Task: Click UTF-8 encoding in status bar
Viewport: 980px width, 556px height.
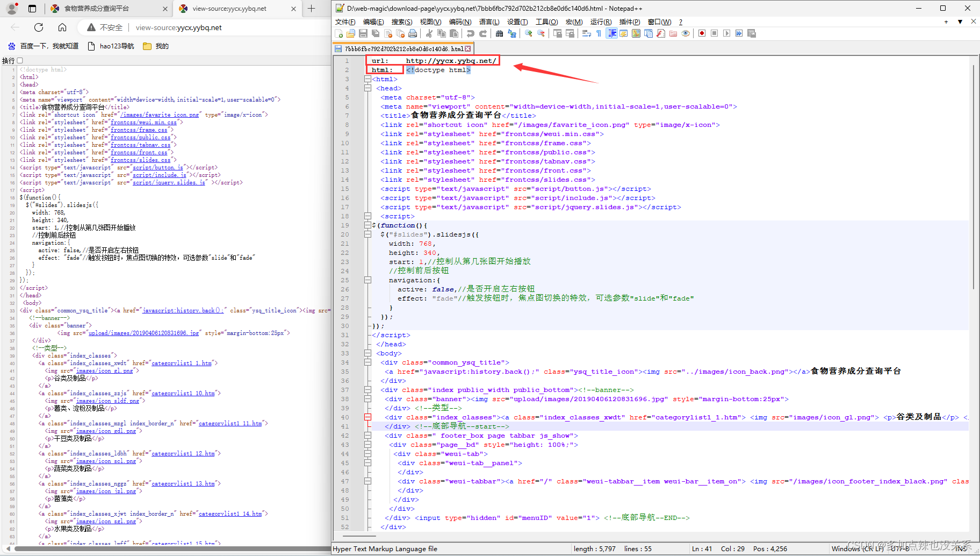Action: click(x=900, y=549)
